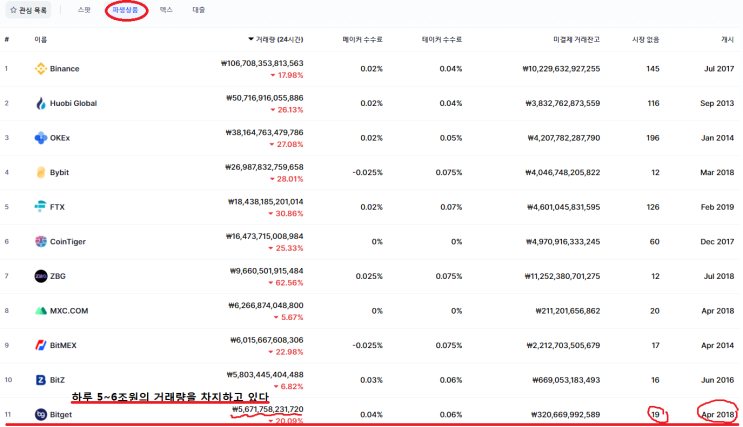
Task: Open the BitMEX exchange link
Action: [x=63, y=345]
